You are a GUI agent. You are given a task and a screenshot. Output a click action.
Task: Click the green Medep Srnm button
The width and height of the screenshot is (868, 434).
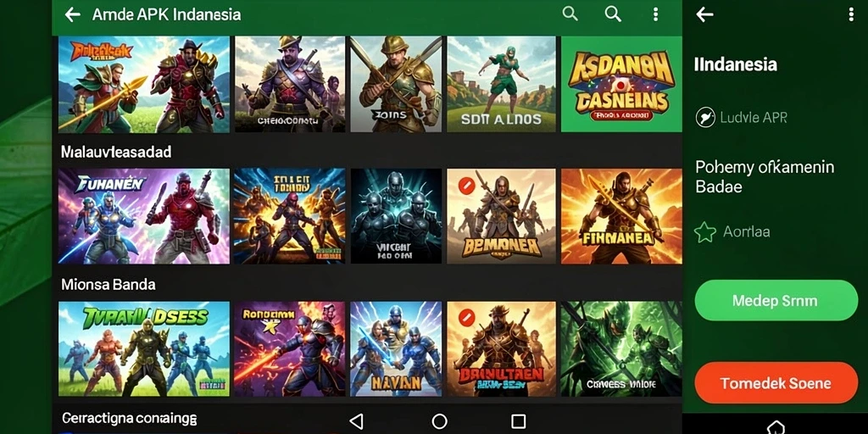[x=776, y=301]
